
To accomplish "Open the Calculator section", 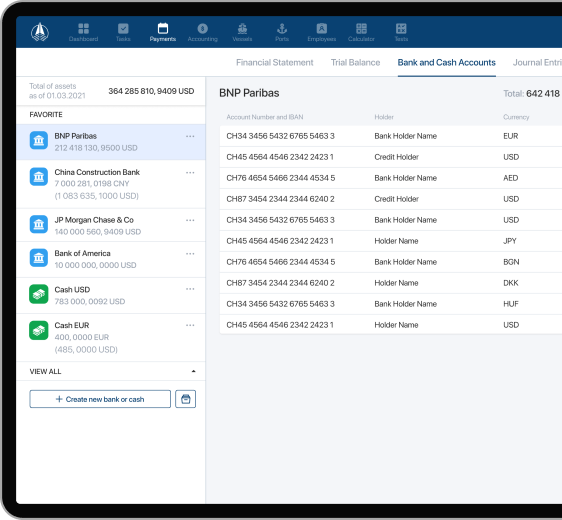I will point(361,32).
